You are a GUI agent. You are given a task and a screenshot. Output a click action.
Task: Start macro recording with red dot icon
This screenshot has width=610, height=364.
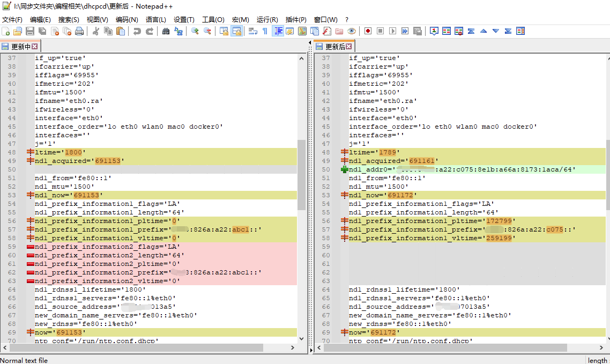click(368, 31)
